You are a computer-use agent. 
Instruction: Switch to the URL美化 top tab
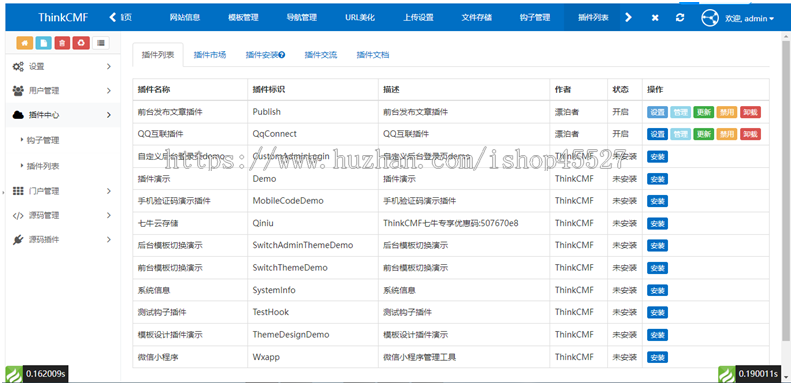(x=360, y=18)
